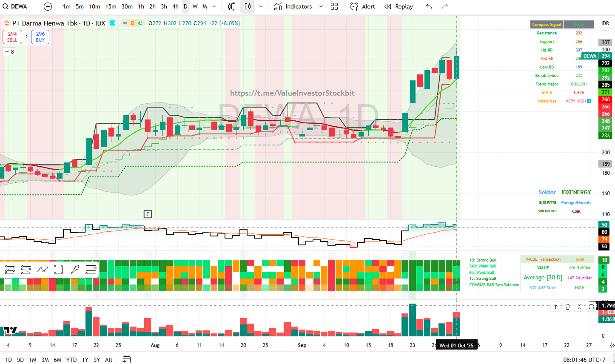615x364 pixels.
Task: Click the 294 SELL button
Action: (12, 37)
